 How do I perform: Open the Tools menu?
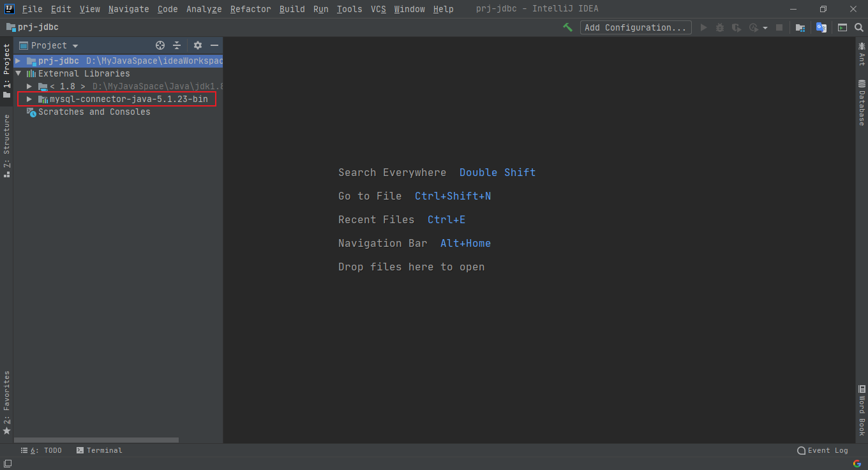pos(349,9)
